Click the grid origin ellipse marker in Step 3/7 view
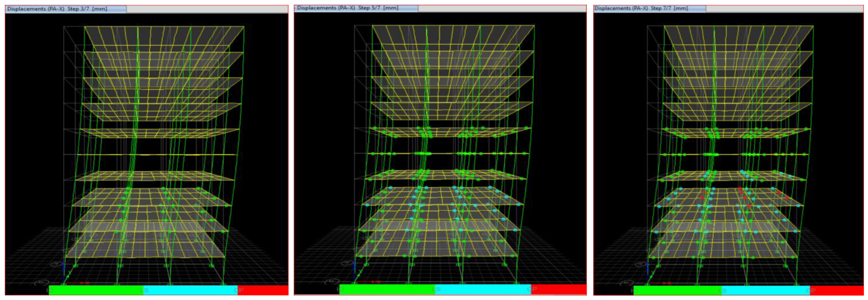This screenshot has height=300, width=868. click(42, 282)
